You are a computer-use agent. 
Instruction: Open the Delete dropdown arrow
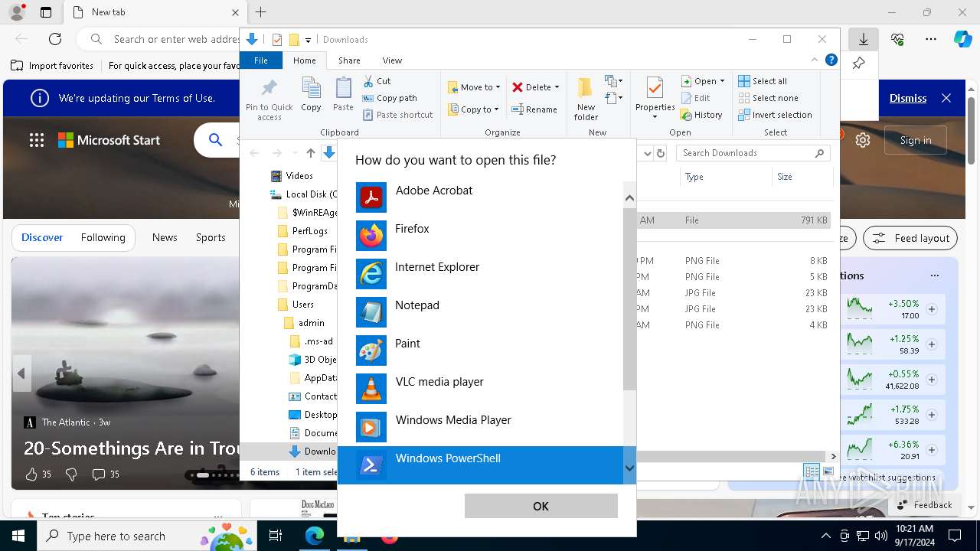pyautogui.click(x=557, y=87)
